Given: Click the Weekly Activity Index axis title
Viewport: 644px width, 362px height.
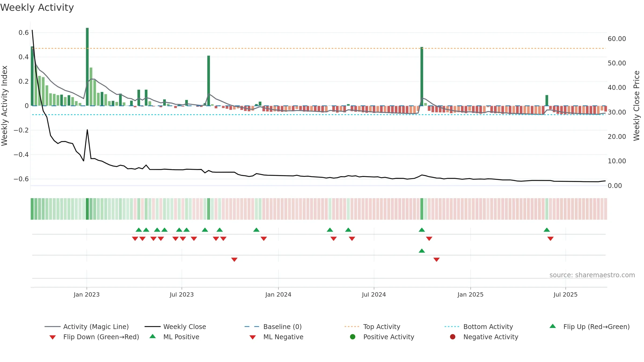Looking at the screenshot, I should (x=4, y=106).
